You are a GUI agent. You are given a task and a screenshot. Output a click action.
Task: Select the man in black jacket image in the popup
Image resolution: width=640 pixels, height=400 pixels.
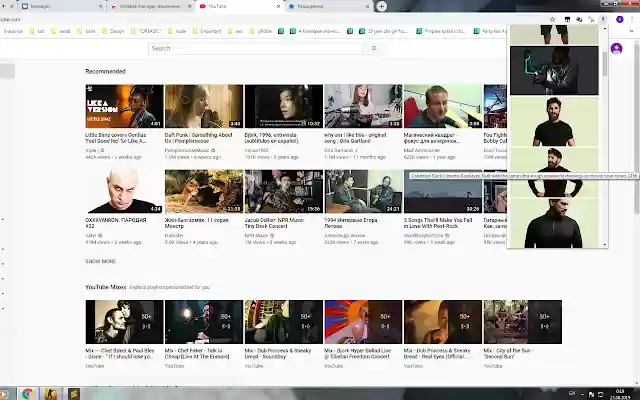(554, 224)
